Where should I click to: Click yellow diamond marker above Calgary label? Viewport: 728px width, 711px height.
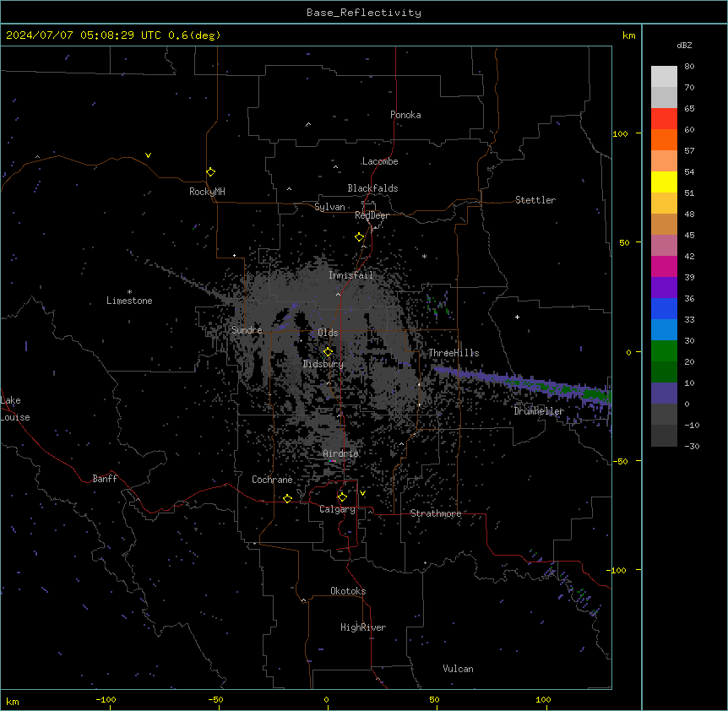click(x=342, y=497)
